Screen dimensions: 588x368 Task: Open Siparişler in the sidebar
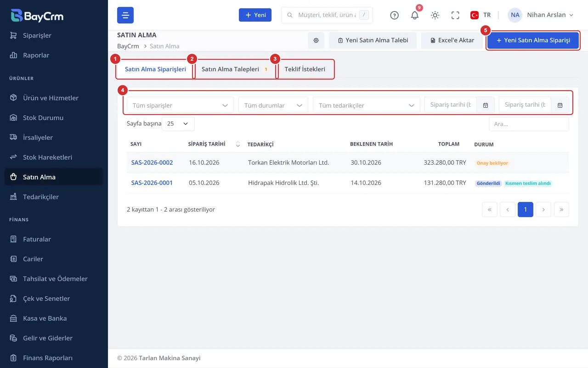click(54, 35)
